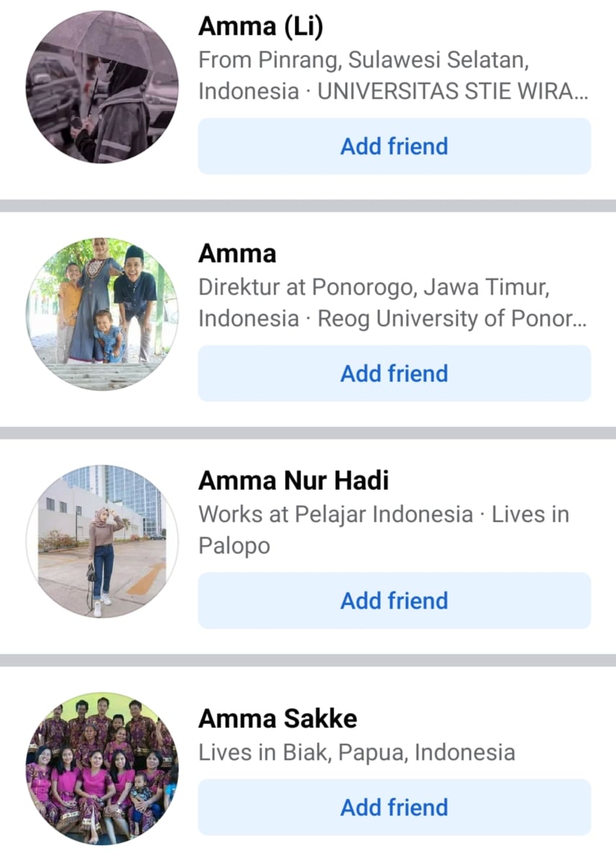The height and width of the screenshot is (864, 616).
Task: Select Lives in Biak, Papua, Indonesia text
Action: pyautogui.click(x=357, y=753)
